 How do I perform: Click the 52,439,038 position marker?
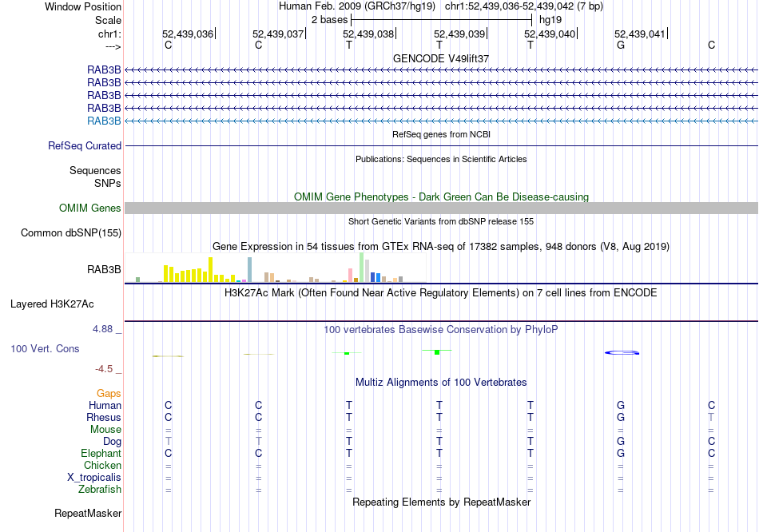click(368, 34)
